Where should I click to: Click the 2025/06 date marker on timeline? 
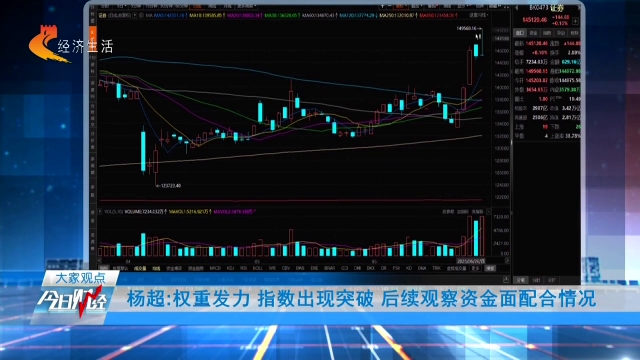click(x=471, y=260)
